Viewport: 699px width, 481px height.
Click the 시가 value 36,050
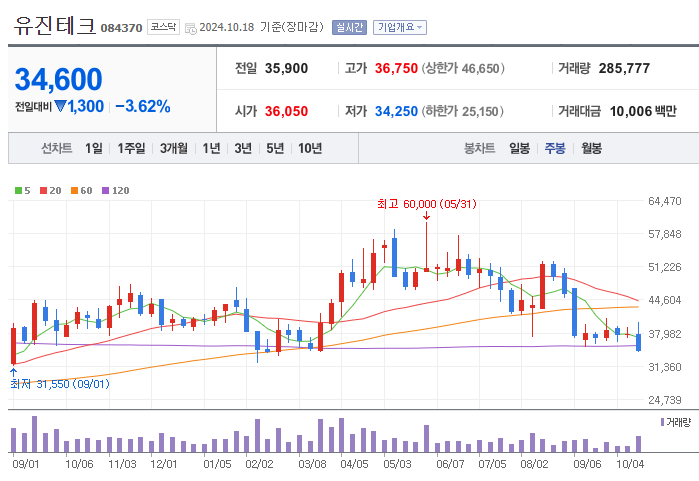click(286, 111)
